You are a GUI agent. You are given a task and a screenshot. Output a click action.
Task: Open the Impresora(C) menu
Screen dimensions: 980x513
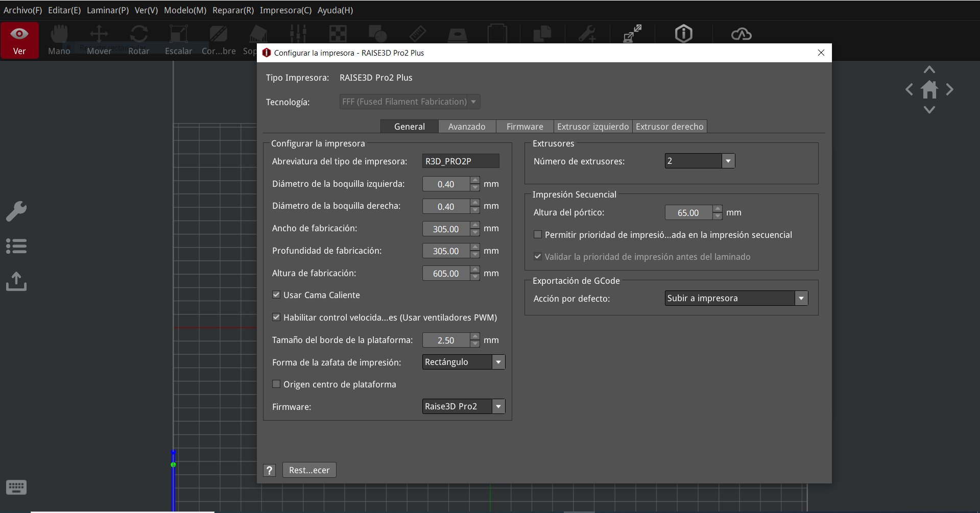pyautogui.click(x=285, y=10)
